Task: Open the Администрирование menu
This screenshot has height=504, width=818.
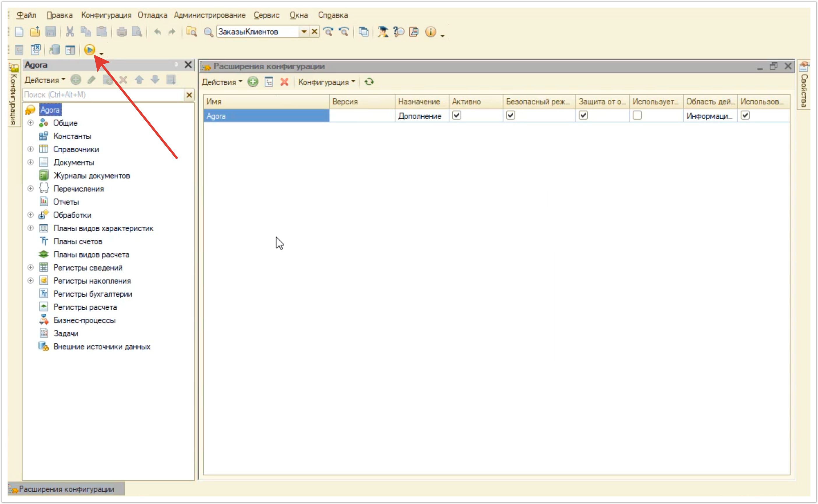Action: tap(210, 15)
